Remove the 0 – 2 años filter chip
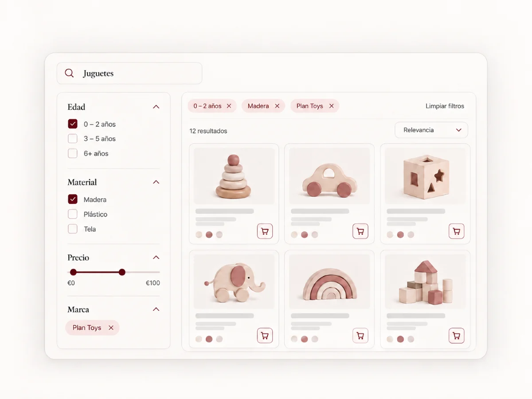The image size is (532, 399). tap(229, 106)
